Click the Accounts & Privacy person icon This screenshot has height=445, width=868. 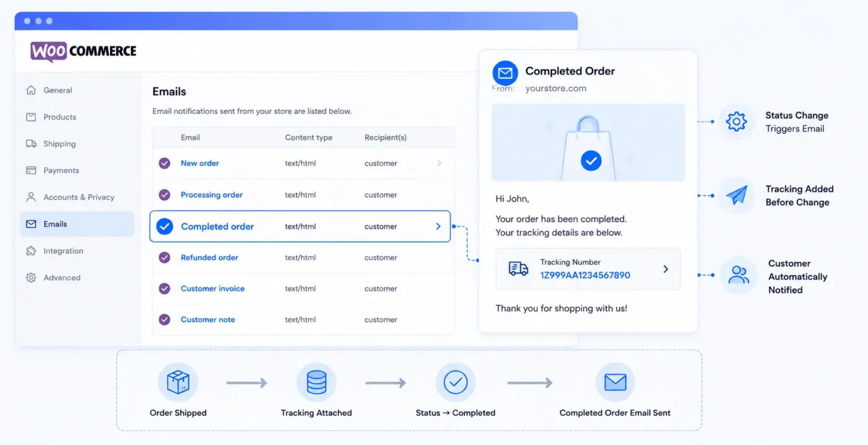click(31, 197)
